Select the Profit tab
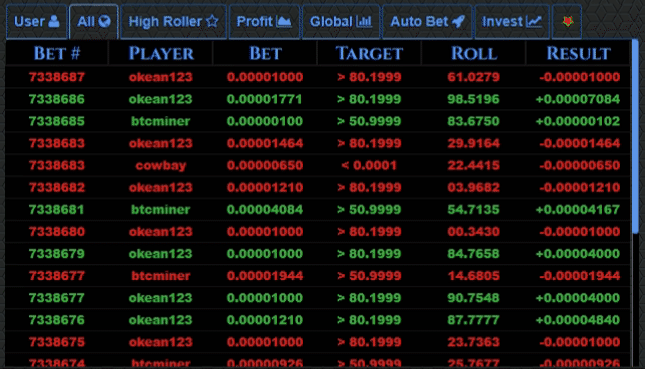 [x=264, y=22]
